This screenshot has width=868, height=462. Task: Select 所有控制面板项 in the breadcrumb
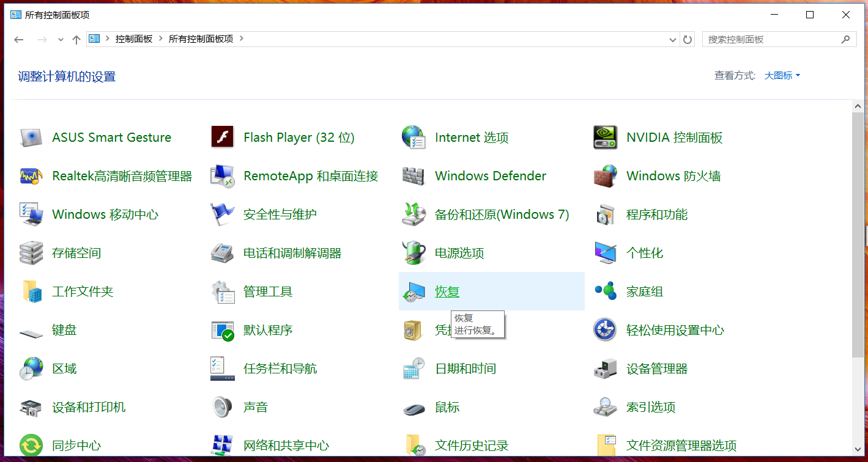200,38
